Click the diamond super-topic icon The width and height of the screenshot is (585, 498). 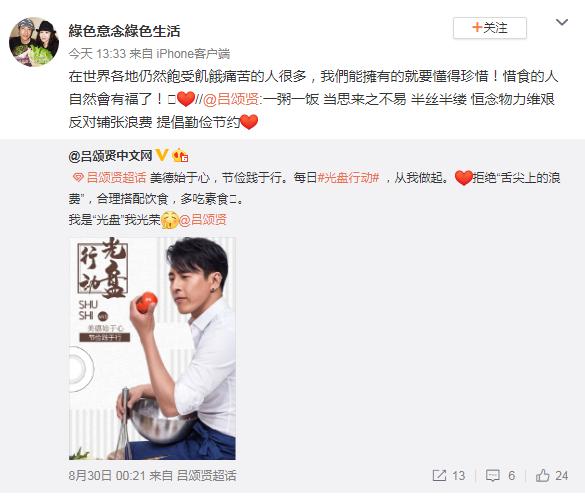click(78, 178)
